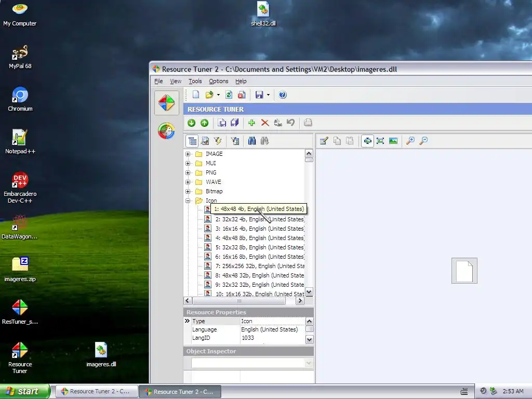
Task: Click the resource preview magnifier icon
Action: tap(205, 141)
